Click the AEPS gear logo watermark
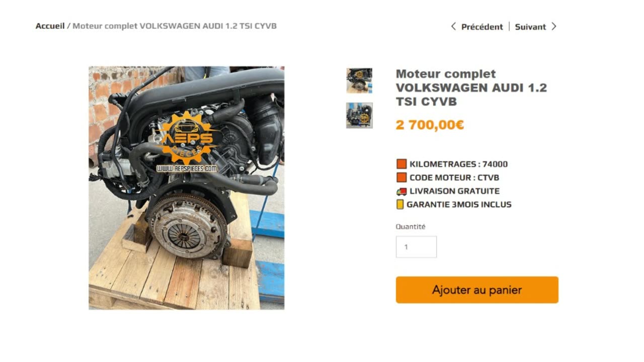The image size is (644, 362). pos(187,138)
